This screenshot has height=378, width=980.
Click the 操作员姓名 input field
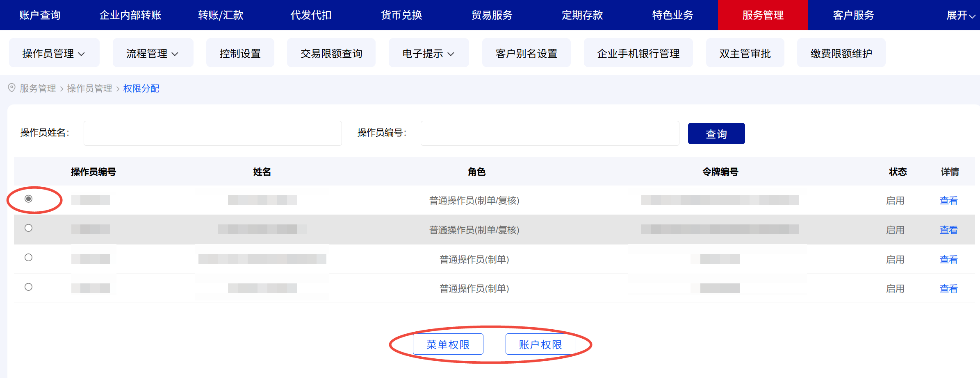pos(212,133)
